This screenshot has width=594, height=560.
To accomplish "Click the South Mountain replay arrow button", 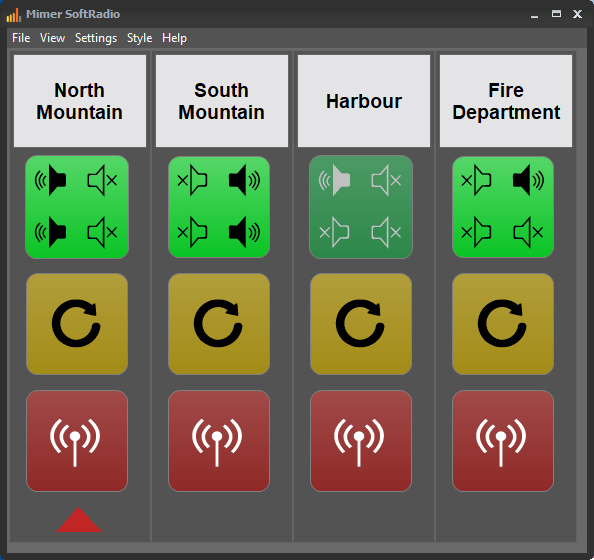I will click(x=219, y=324).
